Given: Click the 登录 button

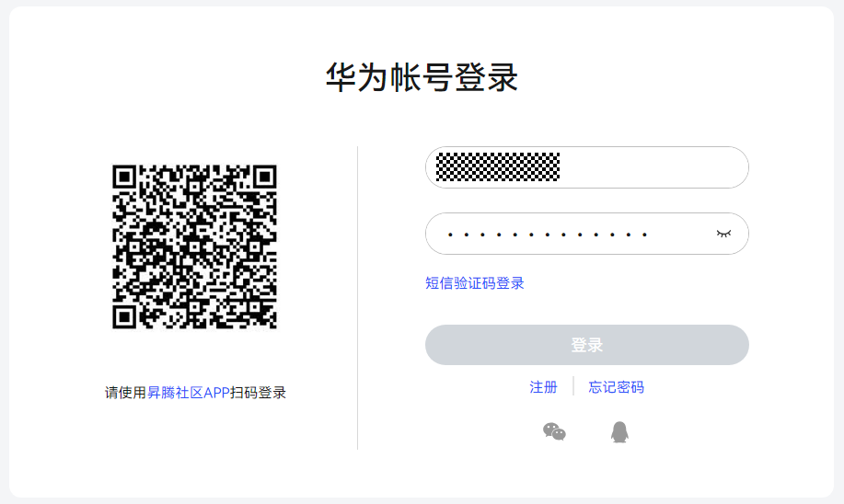Looking at the screenshot, I should (586, 345).
